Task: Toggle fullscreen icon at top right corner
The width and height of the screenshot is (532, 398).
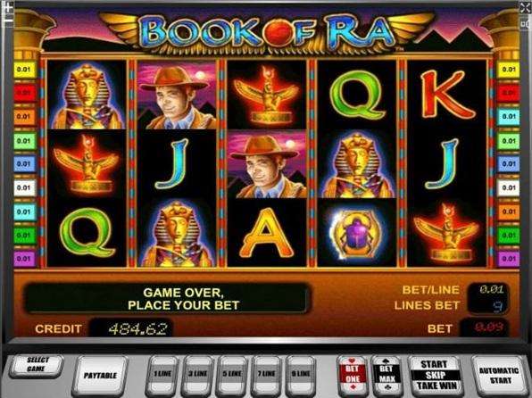Action: click(525, 8)
